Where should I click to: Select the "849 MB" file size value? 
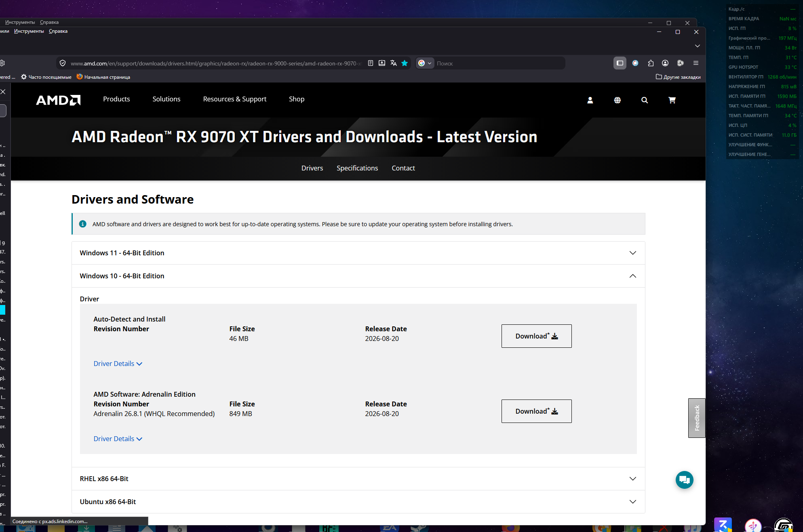(x=240, y=414)
